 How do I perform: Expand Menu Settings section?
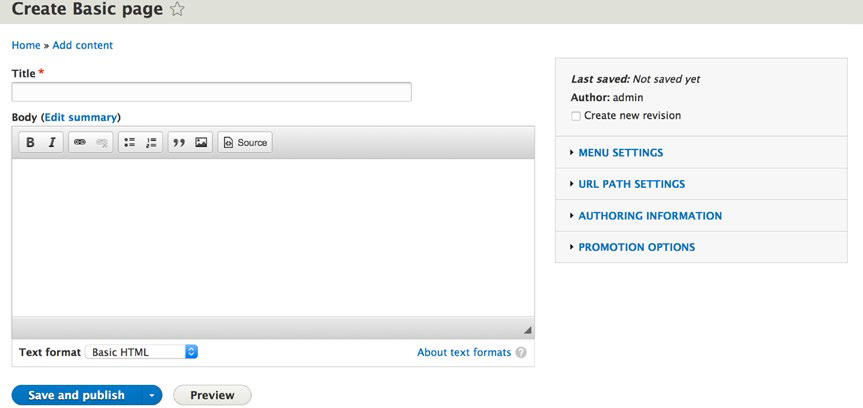coord(620,153)
